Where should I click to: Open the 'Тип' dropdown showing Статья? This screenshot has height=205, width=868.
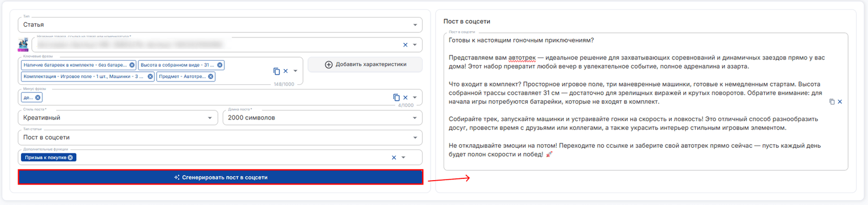220,25
